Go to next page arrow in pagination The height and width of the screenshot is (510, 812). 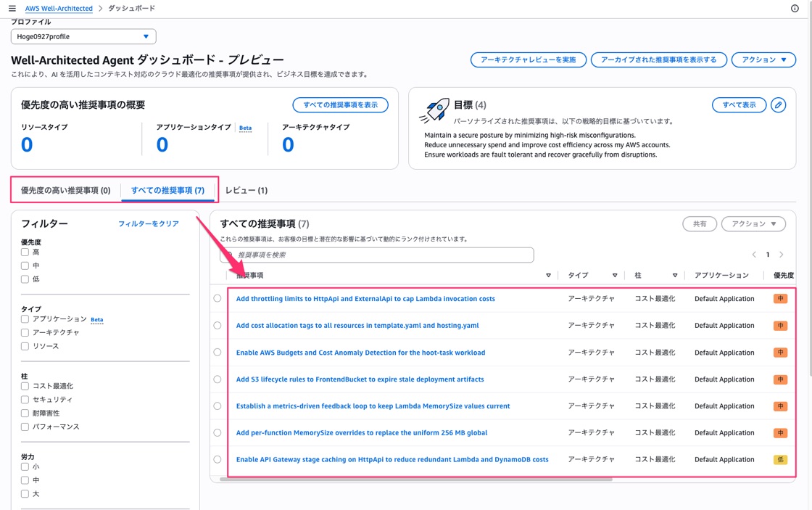click(x=781, y=255)
